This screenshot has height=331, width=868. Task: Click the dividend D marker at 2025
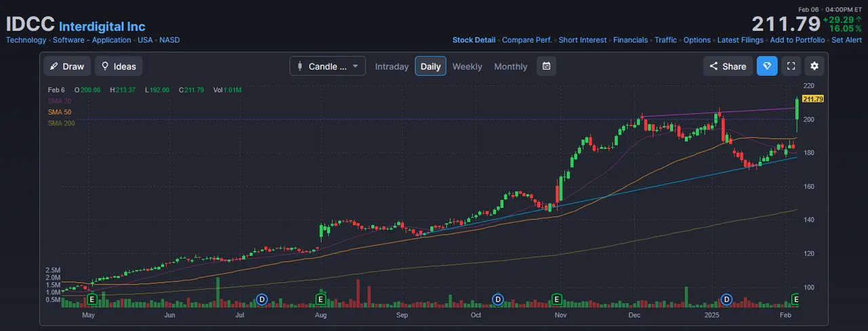[727, 299]
